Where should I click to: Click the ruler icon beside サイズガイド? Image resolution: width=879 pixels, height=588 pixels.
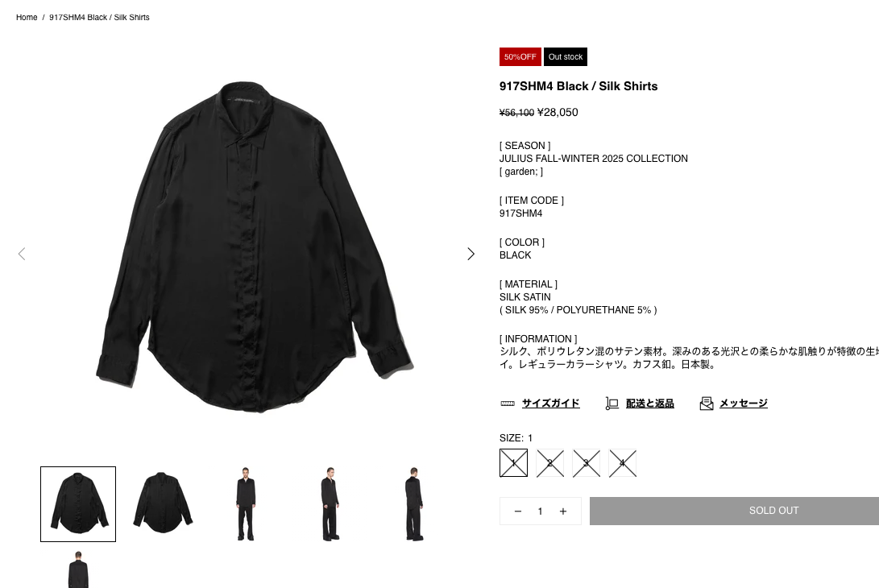pyautogui.click(x=508, y=404)
